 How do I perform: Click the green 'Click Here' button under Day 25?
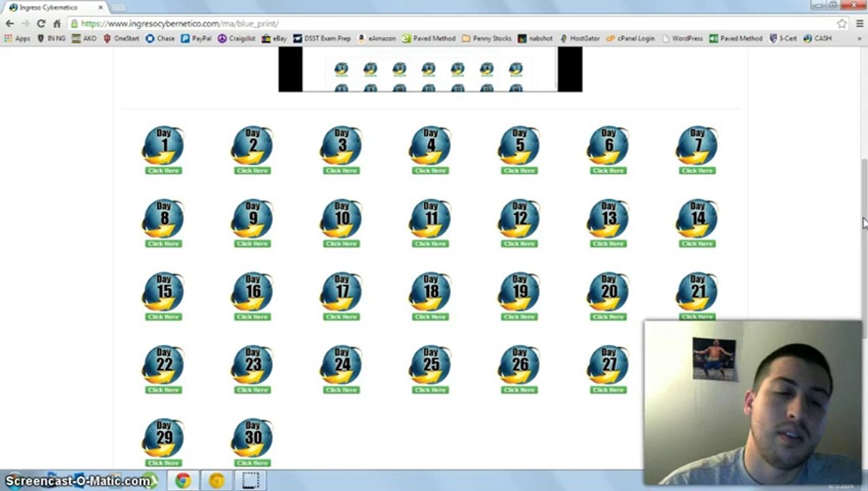coord(431,389)
